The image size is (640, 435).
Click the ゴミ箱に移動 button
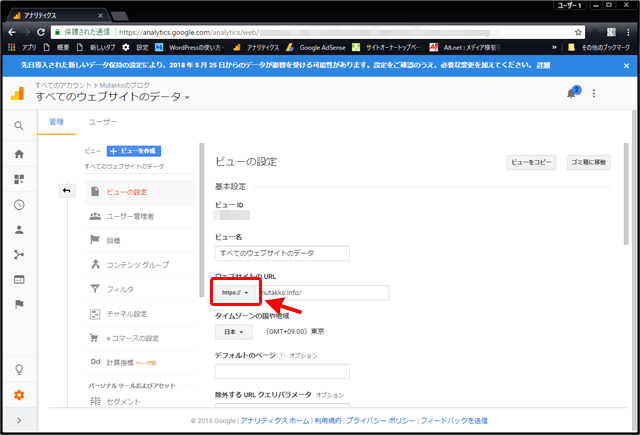click(x=588, y=162)
